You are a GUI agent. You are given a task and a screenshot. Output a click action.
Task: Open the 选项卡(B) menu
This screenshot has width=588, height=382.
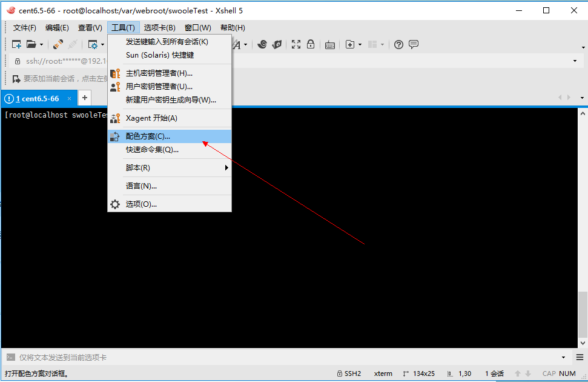pos(160,28)
